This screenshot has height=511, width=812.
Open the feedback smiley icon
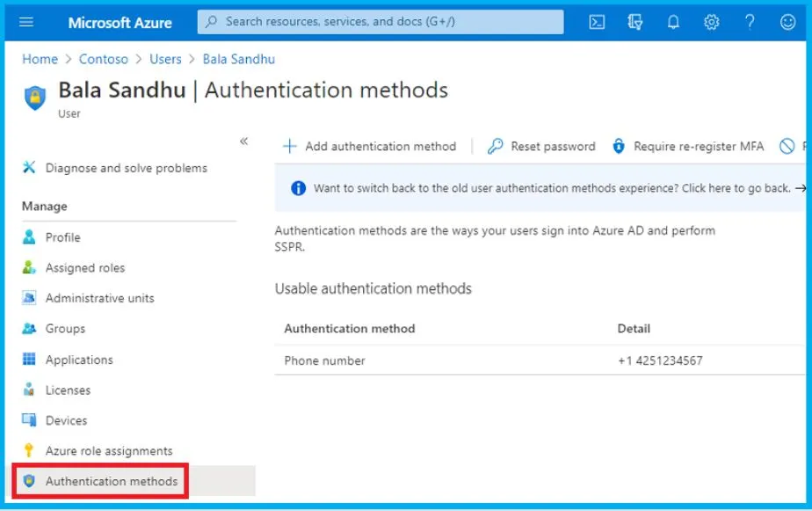click(787, 22)
